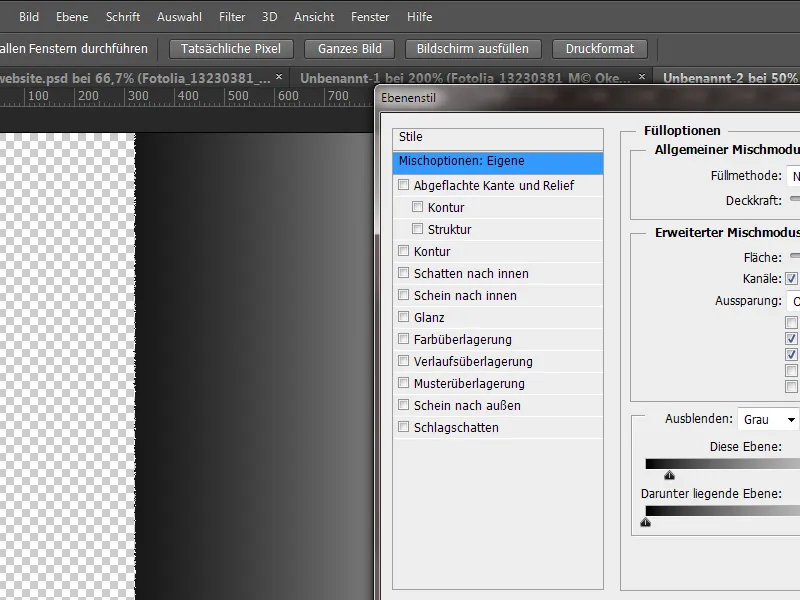Open the Schrift menu

click(x=123, y=17)
